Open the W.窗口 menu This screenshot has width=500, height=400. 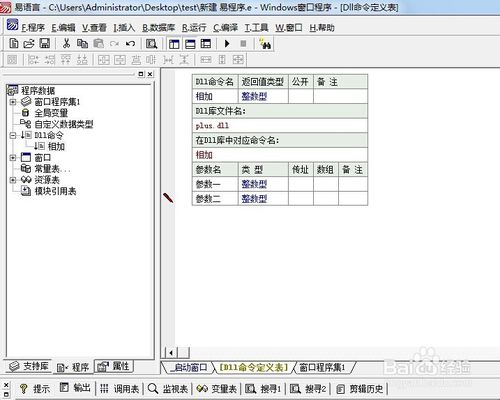[x=289, y=28]
